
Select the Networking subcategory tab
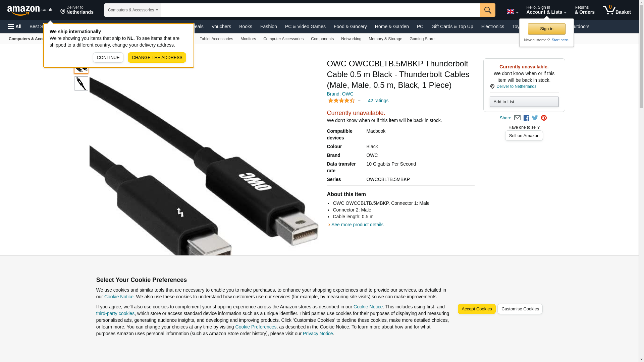pos(351,39)
